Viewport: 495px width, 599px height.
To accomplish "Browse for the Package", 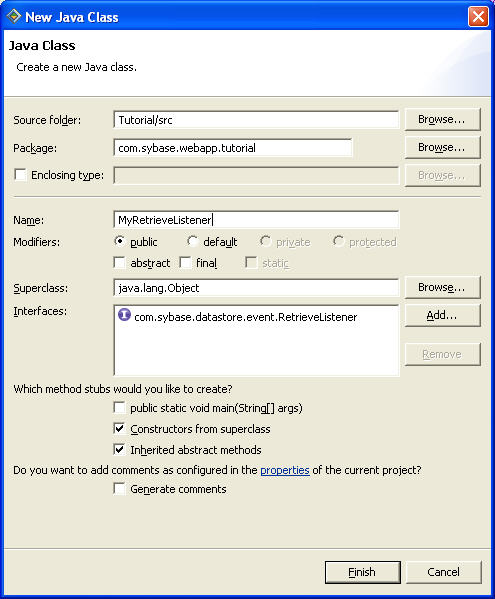I will pyautogui.click(x=442, y=147).
